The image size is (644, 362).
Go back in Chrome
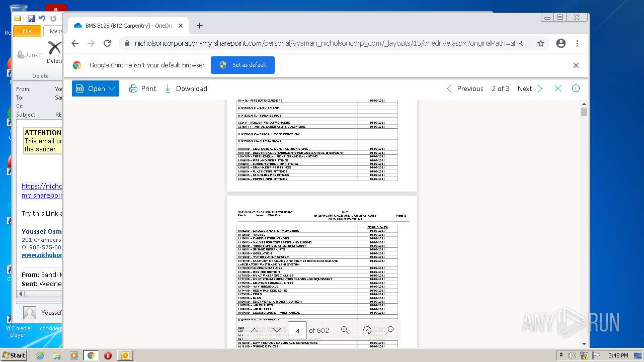(75, 43)
